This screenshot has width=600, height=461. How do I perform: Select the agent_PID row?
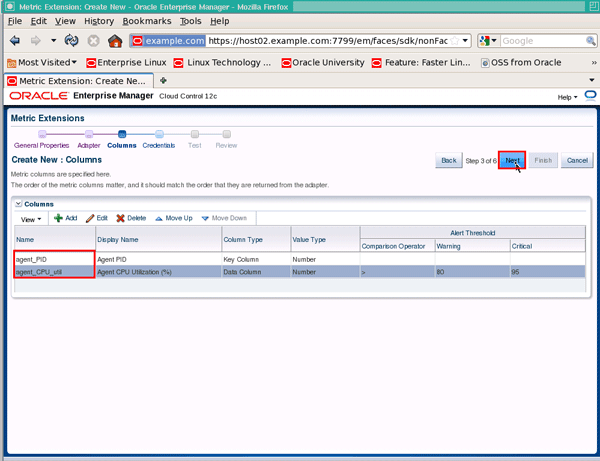300,259
